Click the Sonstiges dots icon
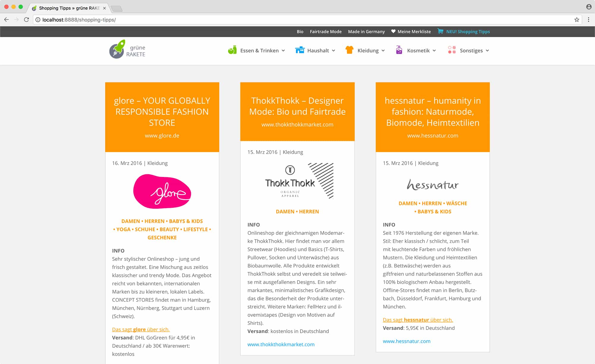Image resolution: width=595 pixels, height=364 pixels. [x=452, y=50]
